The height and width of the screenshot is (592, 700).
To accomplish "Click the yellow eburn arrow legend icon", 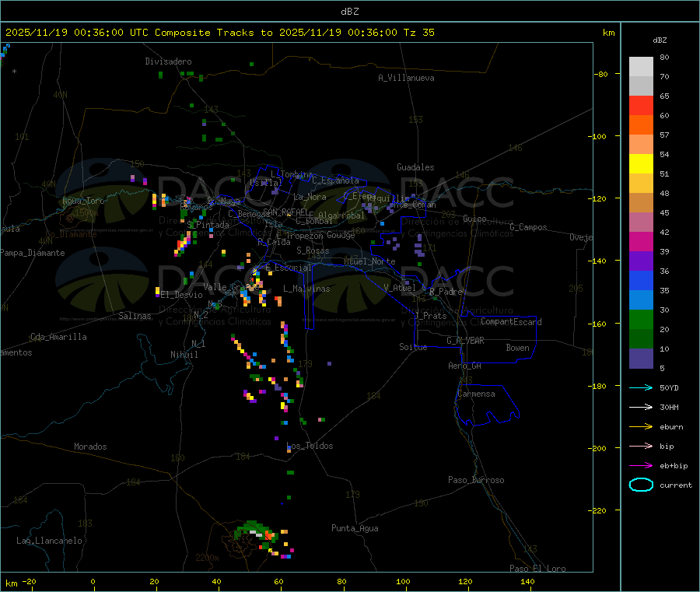I will (641, 427).
